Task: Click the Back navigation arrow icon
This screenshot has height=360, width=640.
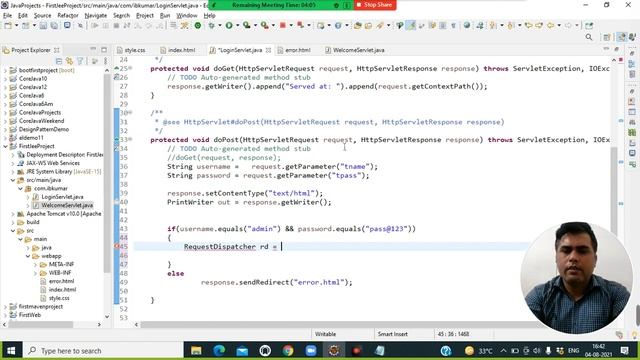Action: tap(551, 25)
